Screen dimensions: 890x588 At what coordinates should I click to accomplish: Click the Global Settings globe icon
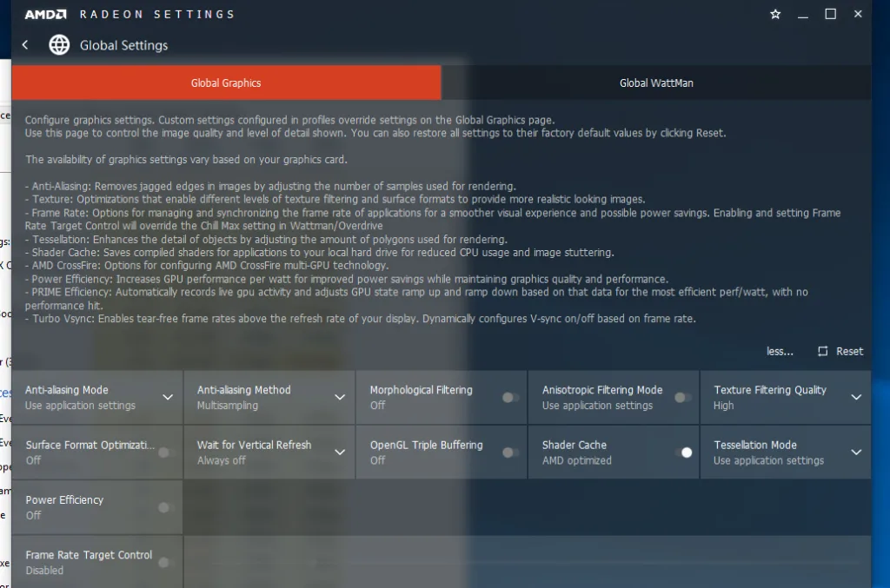tap(59, 45)
